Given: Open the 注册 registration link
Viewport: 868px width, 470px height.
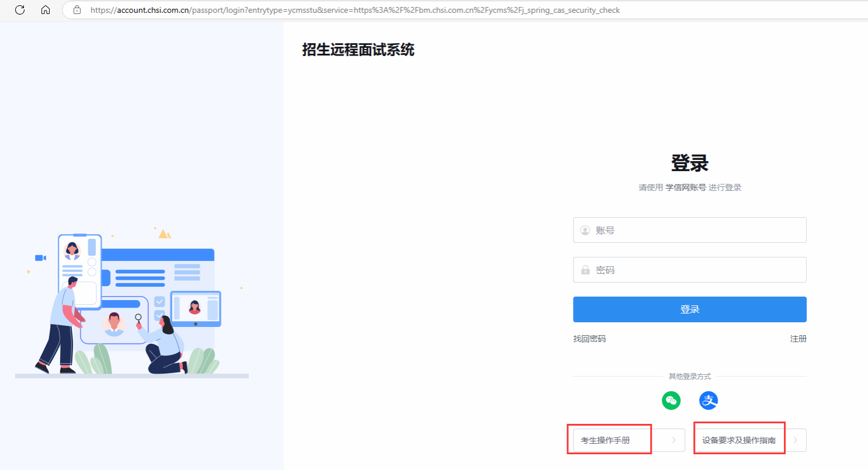Looking at the screenshot, I should (x=798, y=339).
